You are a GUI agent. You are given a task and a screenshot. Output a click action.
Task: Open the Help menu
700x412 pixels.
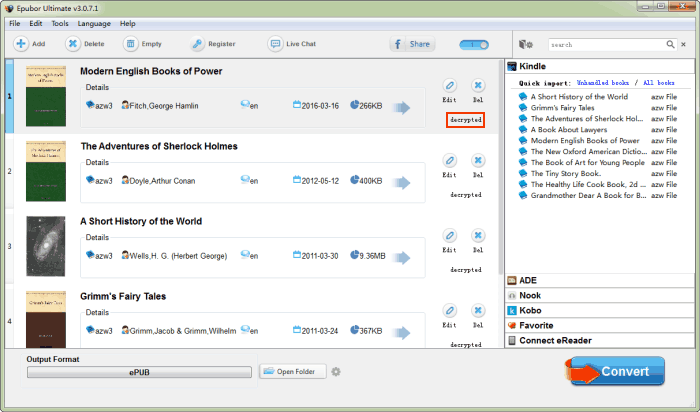point(128,23)
